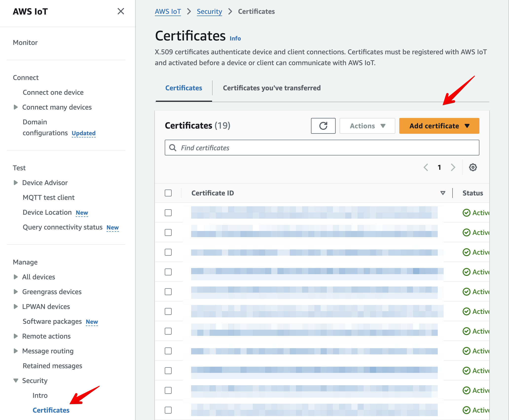
Task: Click New badge next to Software packages
Action: pos(92,322)
